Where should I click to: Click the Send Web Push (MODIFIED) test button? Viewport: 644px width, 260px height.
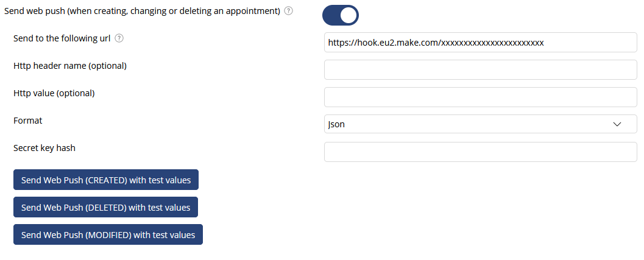pos(108,234)
